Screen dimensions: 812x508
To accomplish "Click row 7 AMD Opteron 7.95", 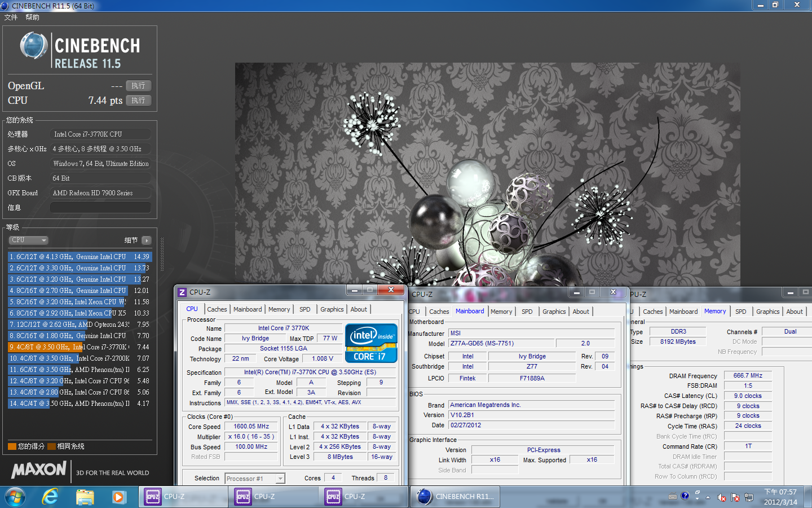I will tap(80, 325).
